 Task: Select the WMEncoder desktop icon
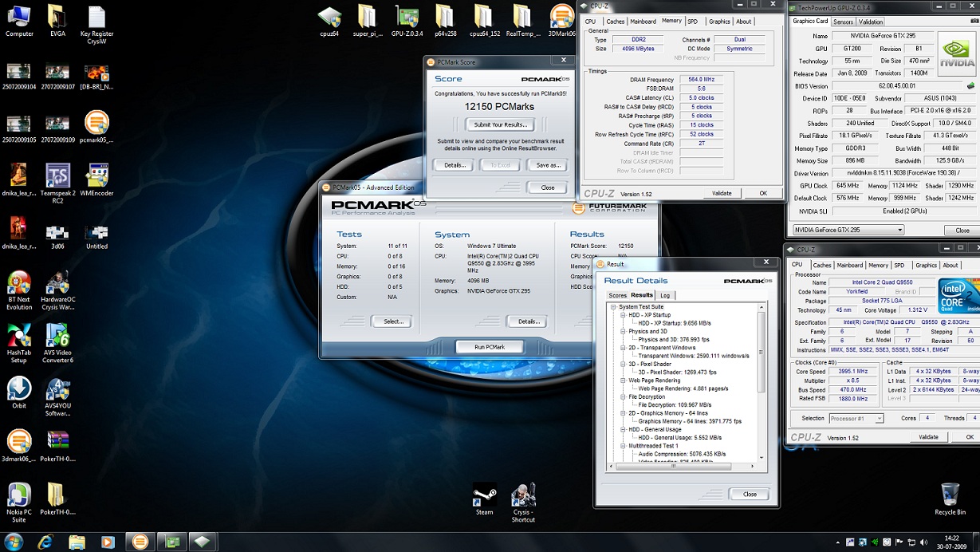pos(96,181)
